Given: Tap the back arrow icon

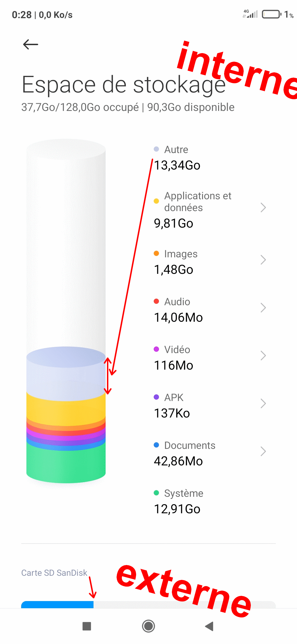Looking at the screenshot, I should [31, 44].
